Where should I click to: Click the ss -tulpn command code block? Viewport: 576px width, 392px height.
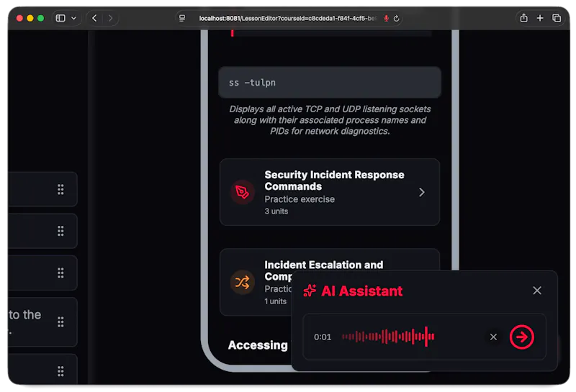pyautogui.click(x=330, y=83)
